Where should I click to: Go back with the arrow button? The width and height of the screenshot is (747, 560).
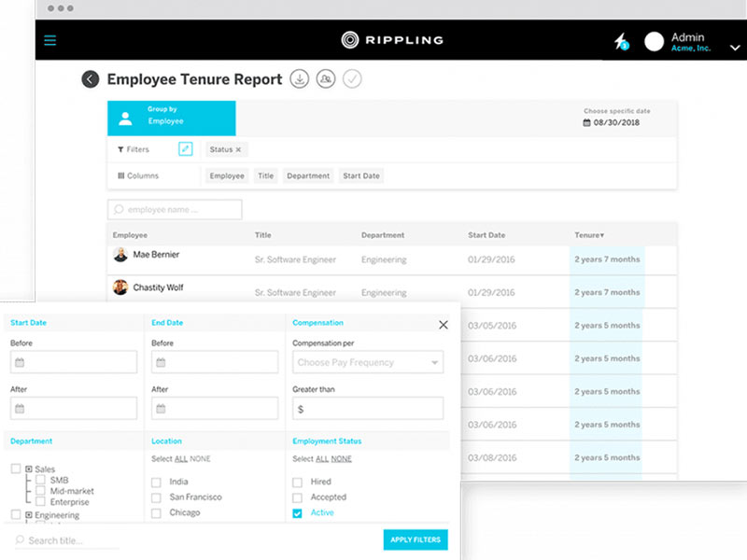click(91, 79)
